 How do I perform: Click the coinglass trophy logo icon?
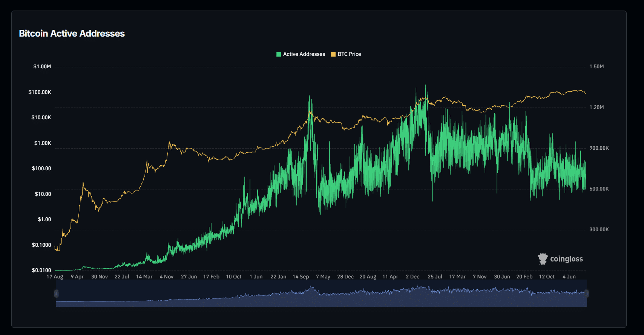click(x=543, y=259)
